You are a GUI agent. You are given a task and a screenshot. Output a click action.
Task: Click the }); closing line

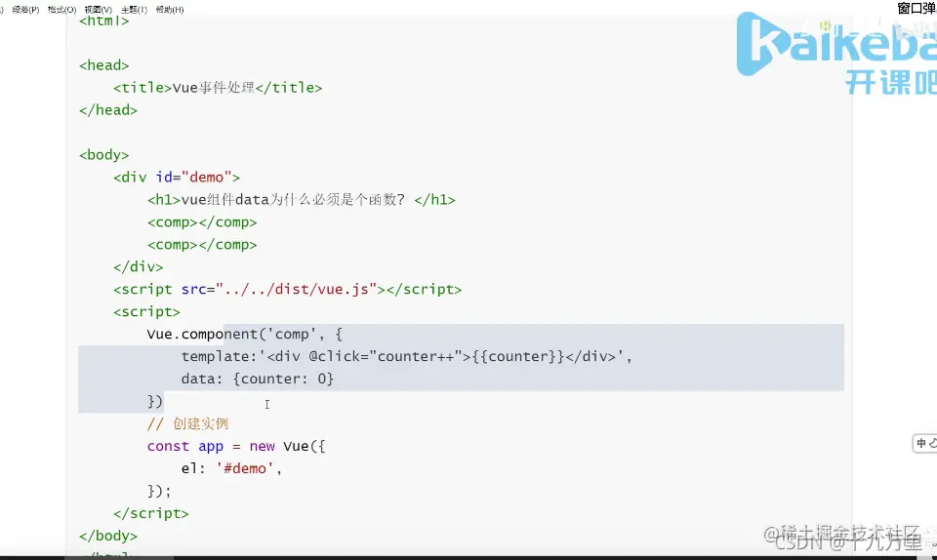click(159, 491)
